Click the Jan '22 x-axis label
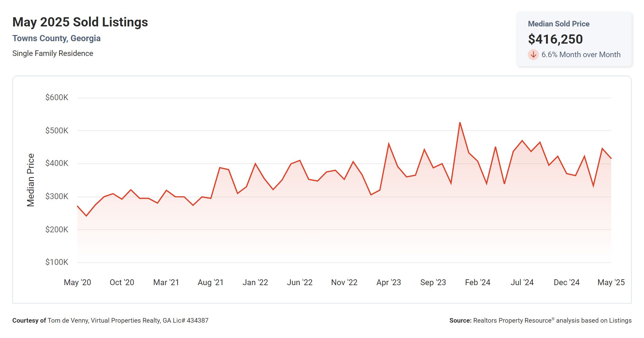The height and width of the screenshot is (338, 644). coord(255,282)
